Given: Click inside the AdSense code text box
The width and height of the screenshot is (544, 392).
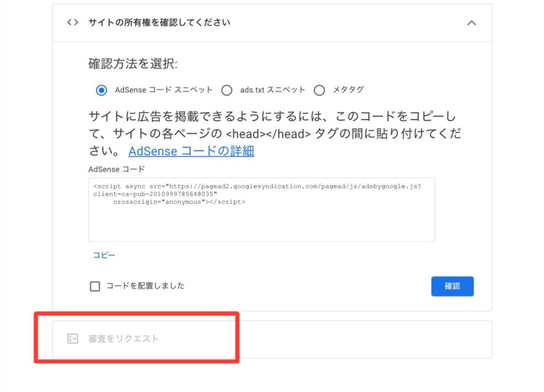Looking at the screenshot, I should [x=261, y=223].
